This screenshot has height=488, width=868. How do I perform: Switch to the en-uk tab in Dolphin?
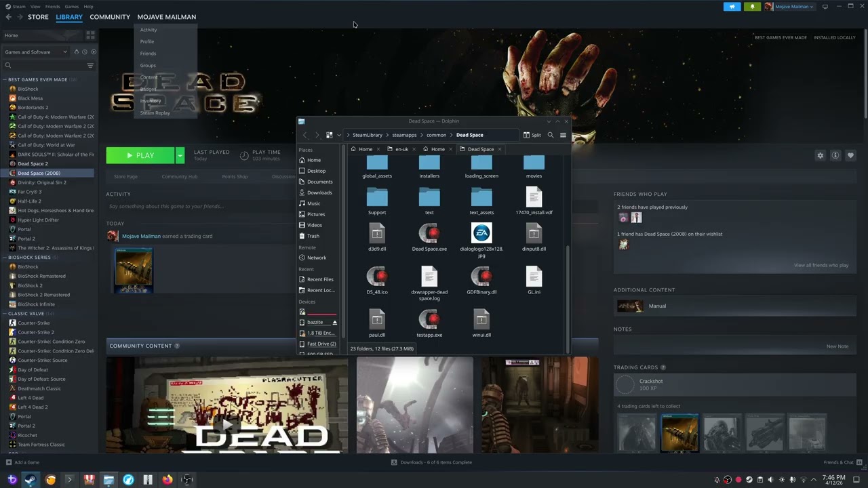point(402,149)
